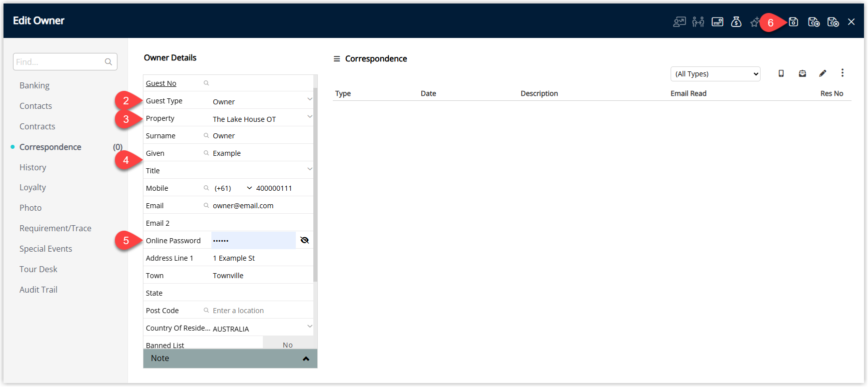Open the History section
Screen dimensions: 868x387
click(x=33, y=167)
